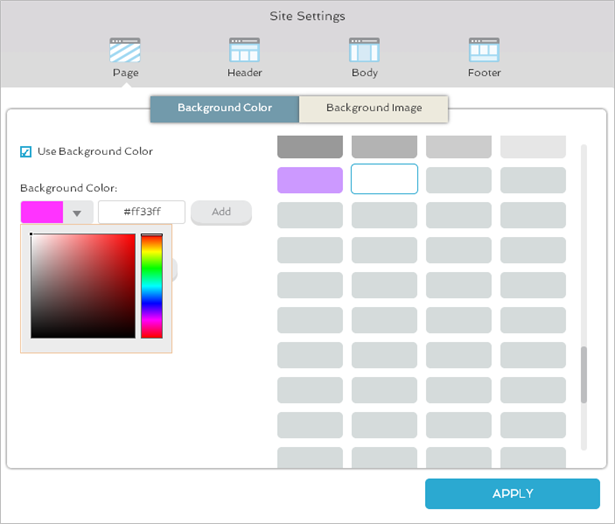Image resolution: width=615 pixels, height=524 pixels.
Task: Open the Footer settings icon
Action: pyautogui.click(x=484, y=50)
